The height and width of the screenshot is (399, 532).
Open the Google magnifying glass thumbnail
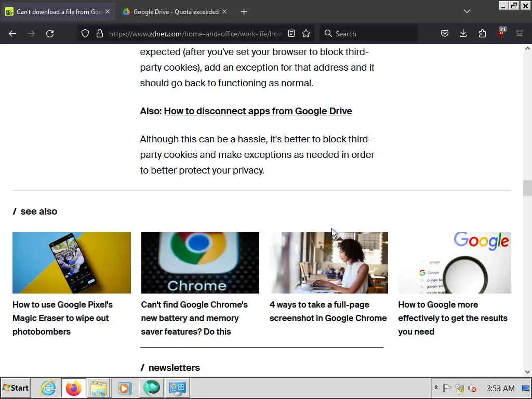click(455, 262)
